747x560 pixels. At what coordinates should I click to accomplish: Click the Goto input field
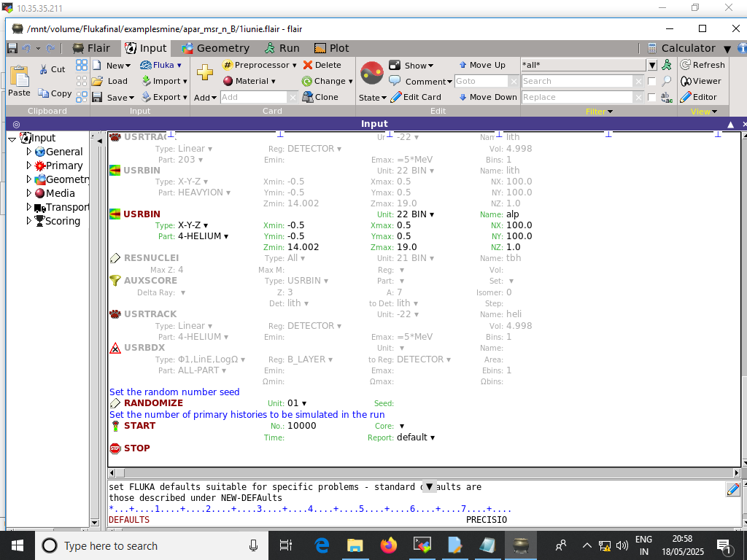tap(480, 81)
